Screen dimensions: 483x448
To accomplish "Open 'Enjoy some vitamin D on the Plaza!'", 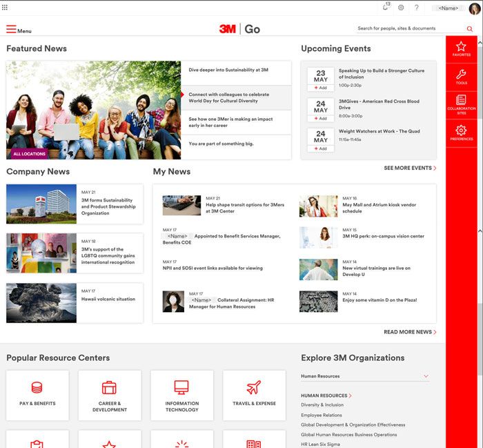I will [x=379, y=300].
